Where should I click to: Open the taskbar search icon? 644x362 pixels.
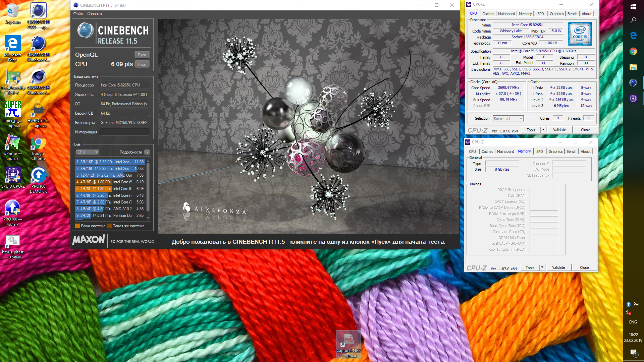pyautogui.click(x=633, y=20)
